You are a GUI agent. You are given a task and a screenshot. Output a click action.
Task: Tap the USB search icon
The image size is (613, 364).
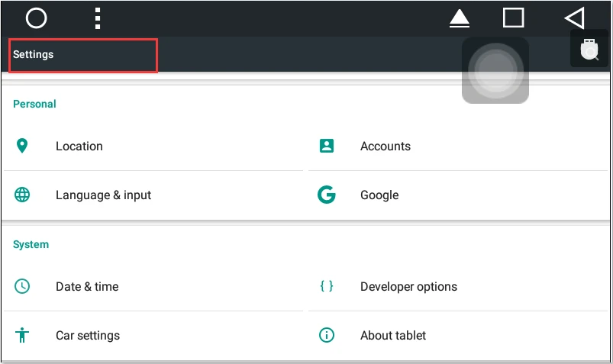(589, 50)
